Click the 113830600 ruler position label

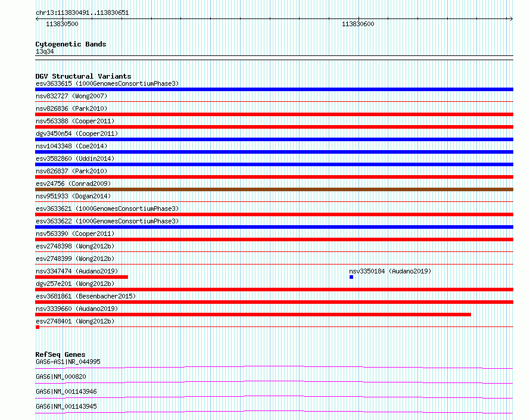coord(358,24)
